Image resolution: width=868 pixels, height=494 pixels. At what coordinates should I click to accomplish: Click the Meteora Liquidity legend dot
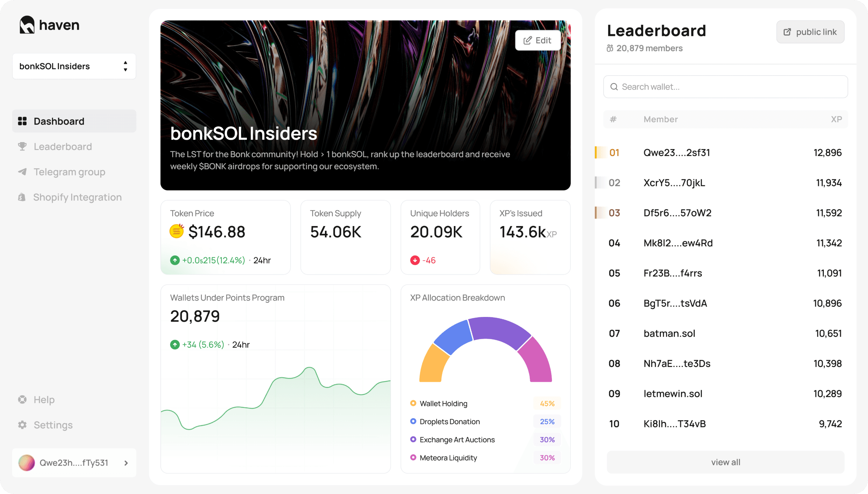point(413,457)
